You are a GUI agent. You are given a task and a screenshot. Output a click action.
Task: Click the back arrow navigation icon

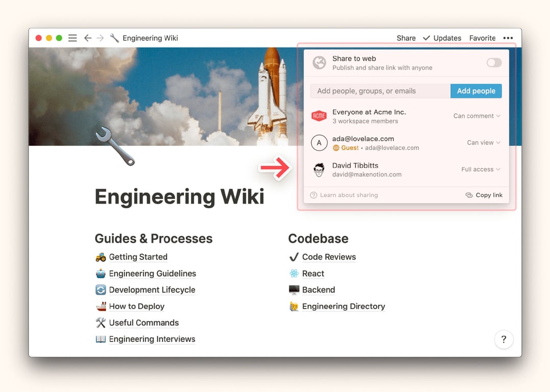[88, 38]
